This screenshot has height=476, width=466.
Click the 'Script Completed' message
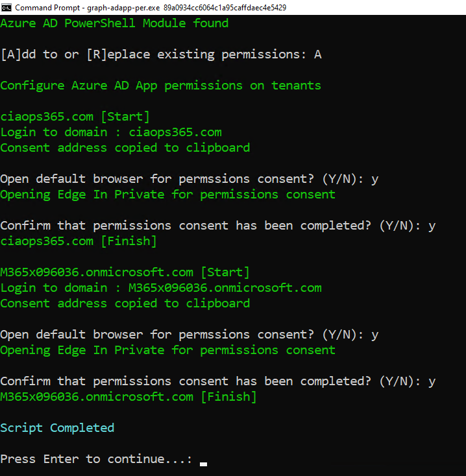coord(57,428)
